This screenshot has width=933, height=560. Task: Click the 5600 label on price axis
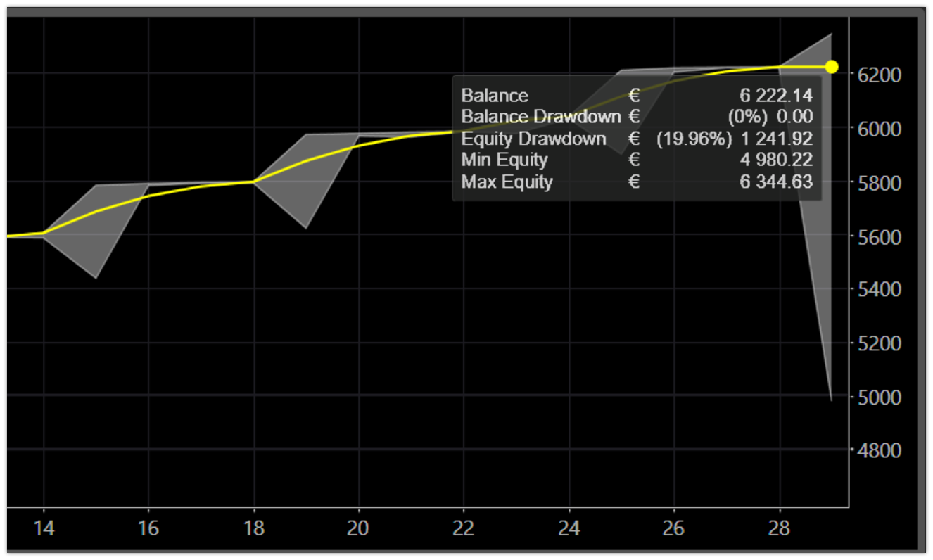tap(880, 236)
